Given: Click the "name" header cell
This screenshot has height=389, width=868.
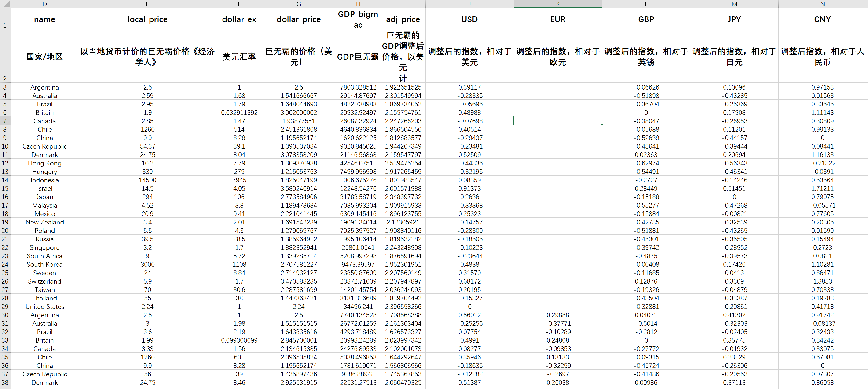Looking at the screenshot, I should pos(44,19).
